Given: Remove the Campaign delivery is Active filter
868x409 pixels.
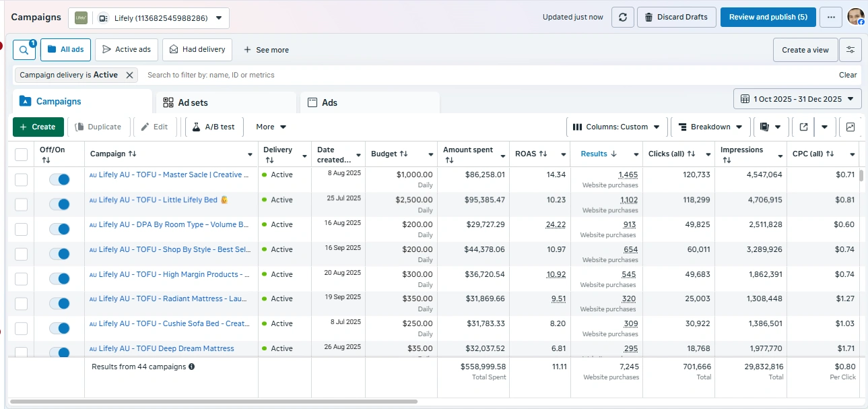Looking at the screenshot, I should [129, 75].
